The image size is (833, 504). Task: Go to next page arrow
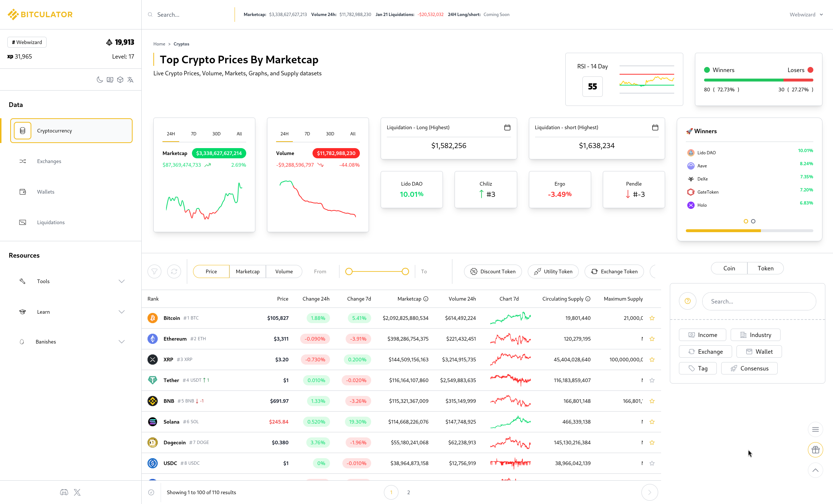click(x=649, y=492)
